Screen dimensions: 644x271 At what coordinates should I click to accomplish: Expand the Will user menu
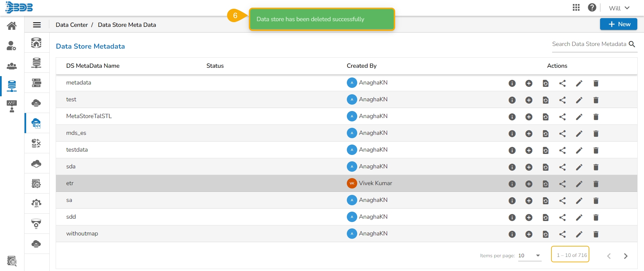point(619,8)
